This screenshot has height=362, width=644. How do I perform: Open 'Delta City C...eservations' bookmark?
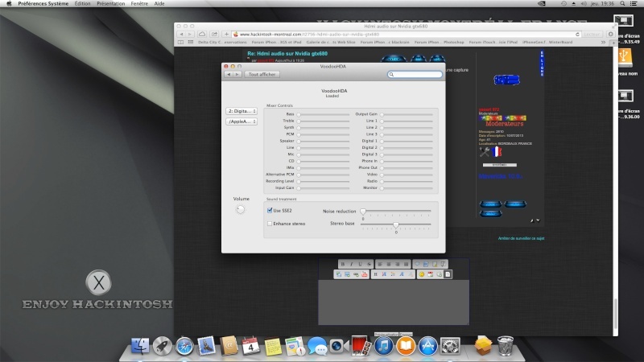pyautogui.click(x=222, y=42)
